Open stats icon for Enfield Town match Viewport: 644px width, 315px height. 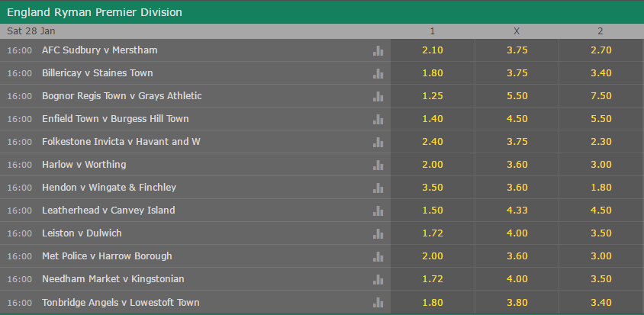pyautogui.click(x=378, y=120)
